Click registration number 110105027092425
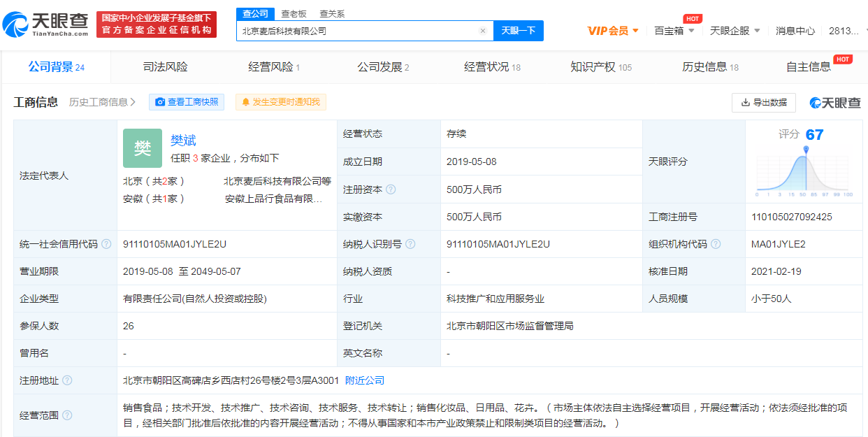868x437 pixels. pos(792,217)
